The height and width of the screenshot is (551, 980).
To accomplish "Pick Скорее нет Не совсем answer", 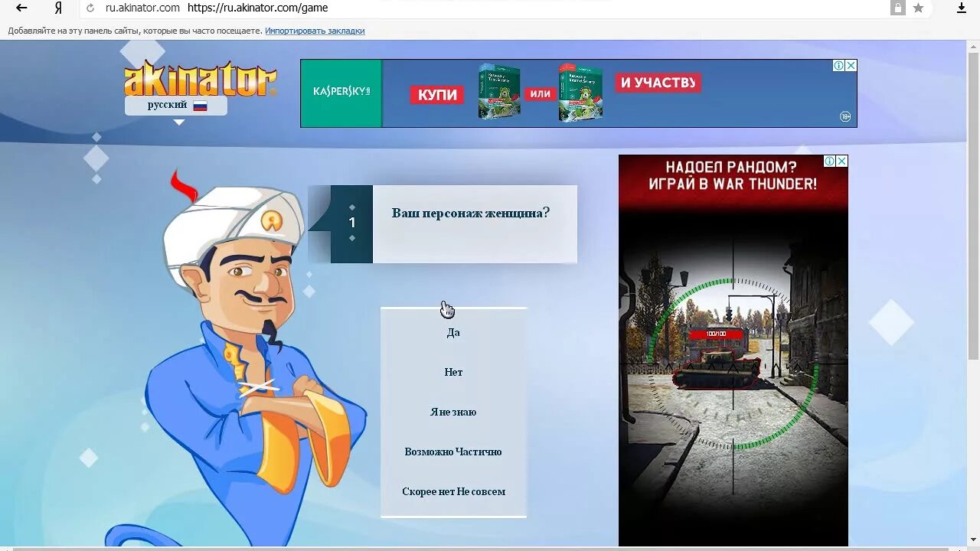I will pyautogui.click(x=453, y=491).
